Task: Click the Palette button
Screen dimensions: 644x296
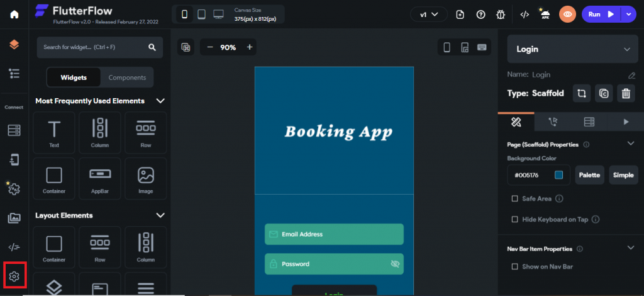Action: point(589,175)
